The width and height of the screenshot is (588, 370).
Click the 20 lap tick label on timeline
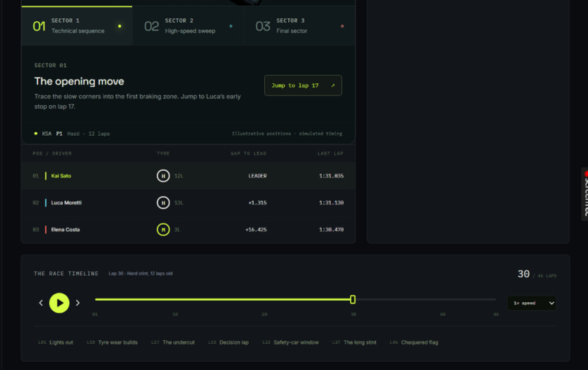(264, 315)
